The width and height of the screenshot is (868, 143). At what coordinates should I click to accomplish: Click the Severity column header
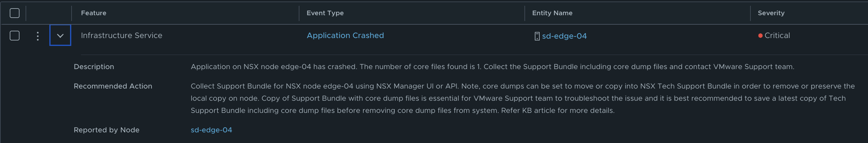click(x=771, y=13)
